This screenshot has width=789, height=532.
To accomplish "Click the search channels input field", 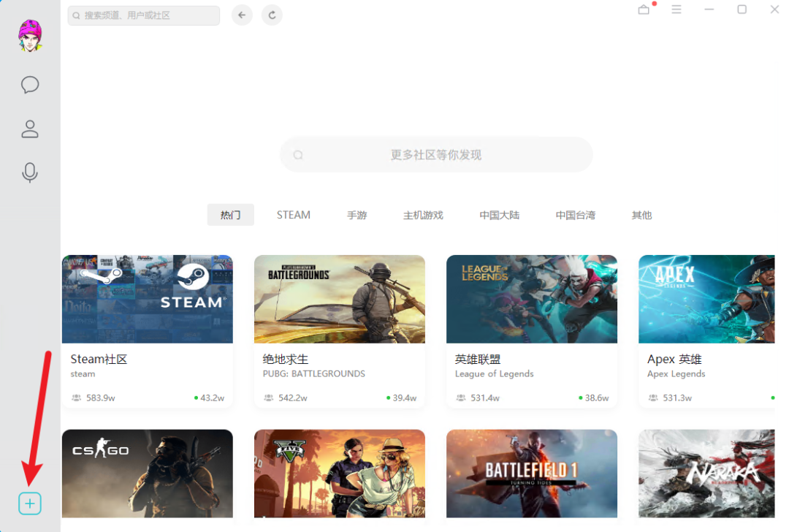I will click(144, 15).
